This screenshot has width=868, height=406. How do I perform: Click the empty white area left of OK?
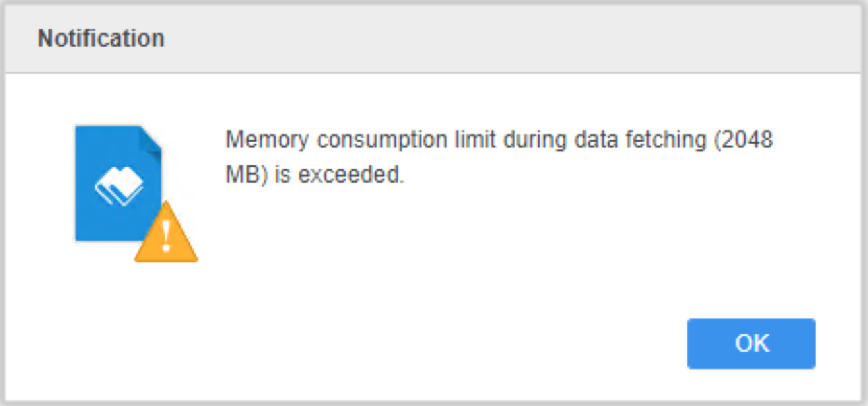tap(443, 343)
